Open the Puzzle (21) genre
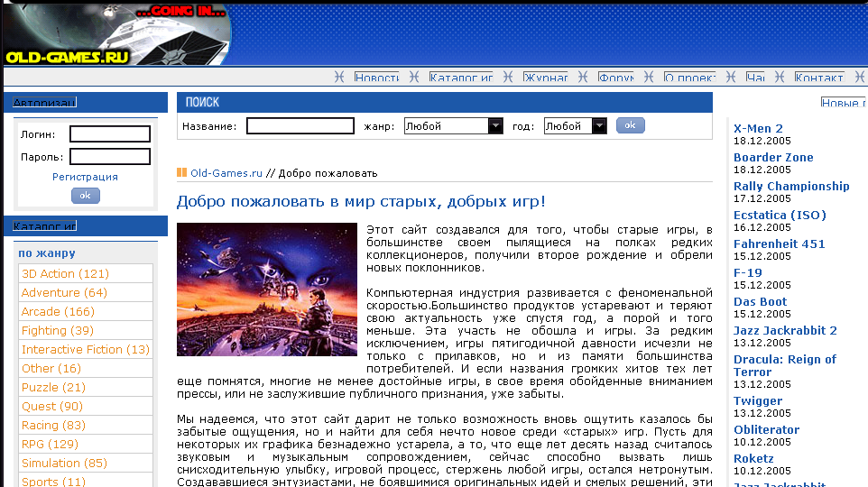The image size is (868, 487). 54,388
